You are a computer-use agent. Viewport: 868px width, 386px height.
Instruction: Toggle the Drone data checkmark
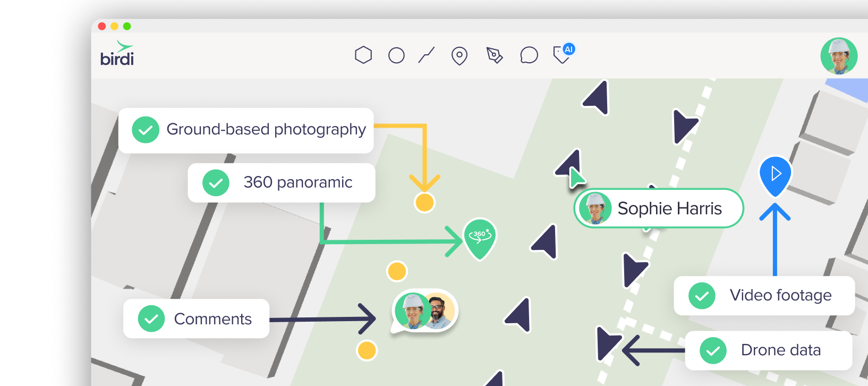(x=713, y=350)
